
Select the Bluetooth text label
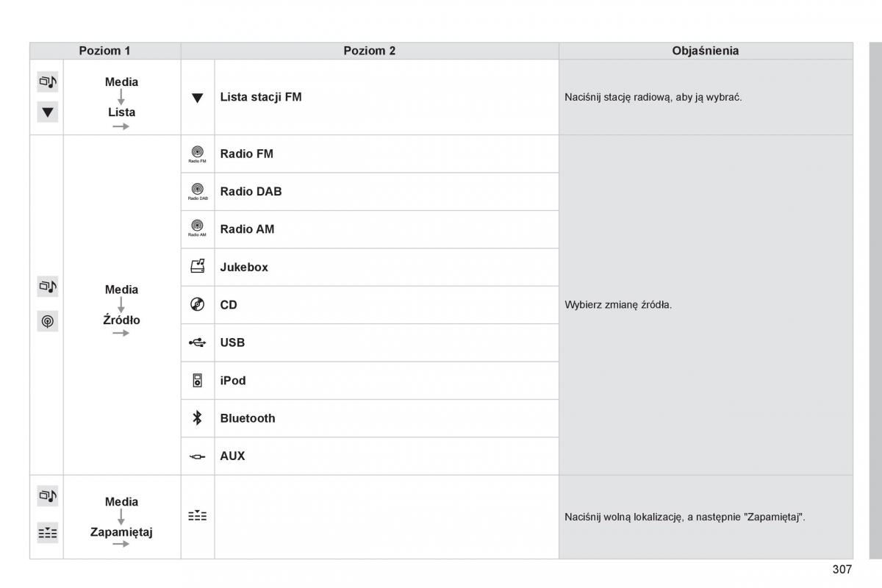248,418
